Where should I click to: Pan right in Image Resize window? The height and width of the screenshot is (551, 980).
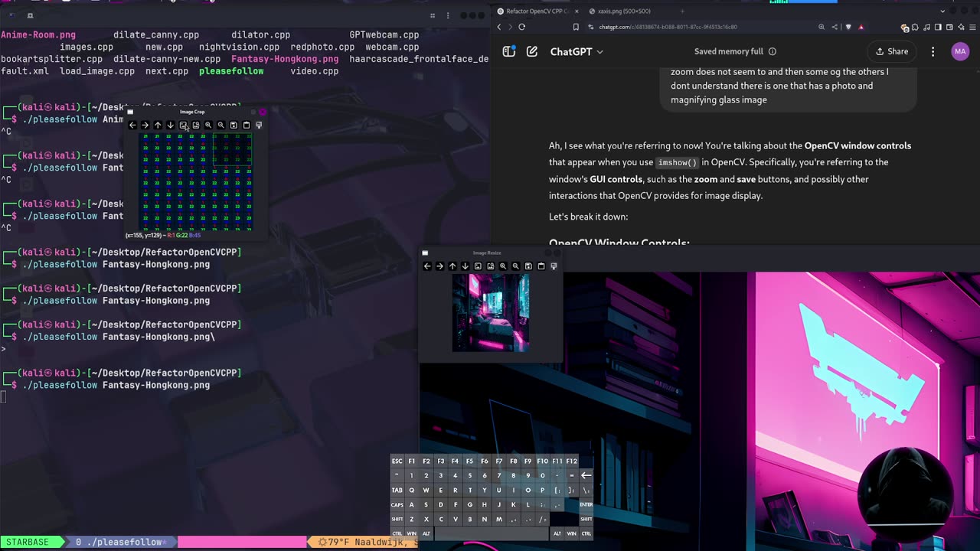[439, 266]
